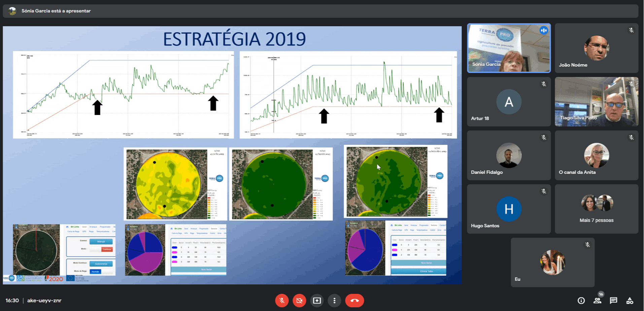Show the participants list icon
This screenshot has width=644, height=311.
[x=597, y=301]
